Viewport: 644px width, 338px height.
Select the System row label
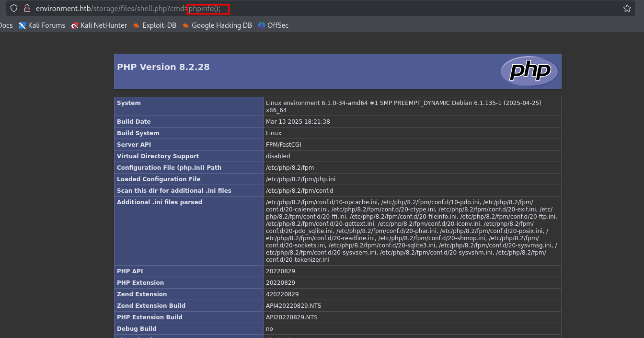[129, 103]
